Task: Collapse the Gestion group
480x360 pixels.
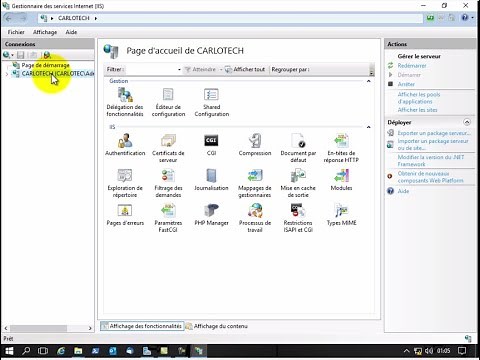Action: (x=369, y=81)
